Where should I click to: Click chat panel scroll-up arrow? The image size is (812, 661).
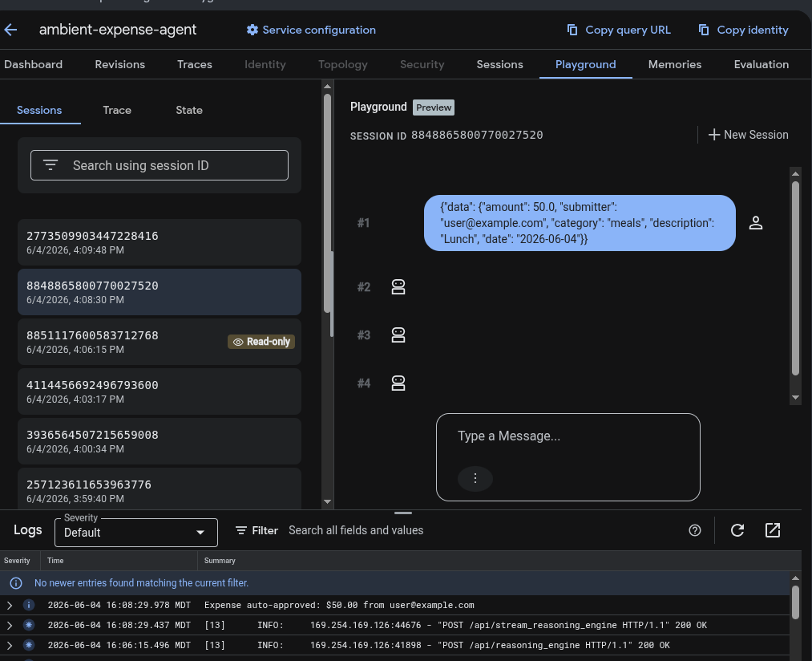pyautogui.click(x=795, y=174)
